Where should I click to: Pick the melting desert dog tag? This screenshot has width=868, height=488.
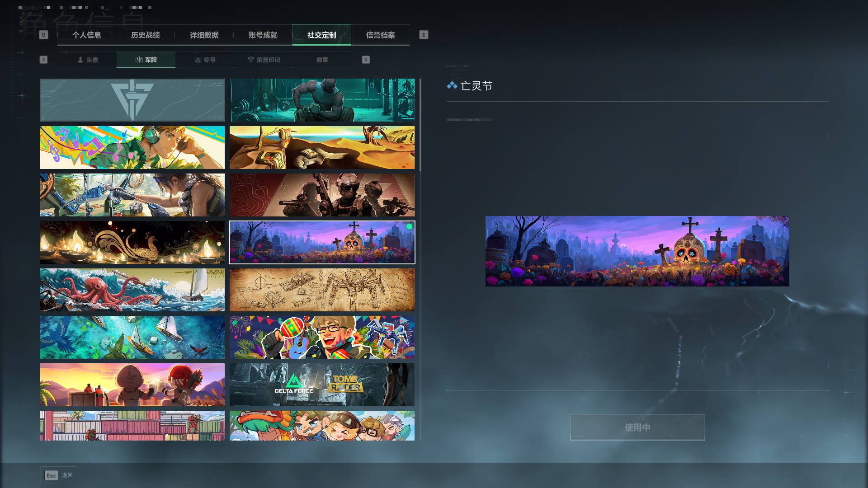pyautogui.click(x=322, y=147)
